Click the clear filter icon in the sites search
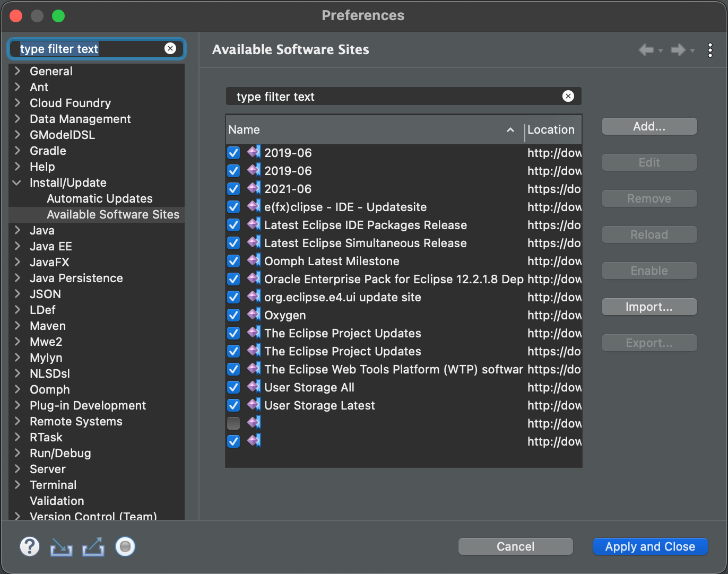The width and height of the screenshot is (728, 574). coord(568,96)
